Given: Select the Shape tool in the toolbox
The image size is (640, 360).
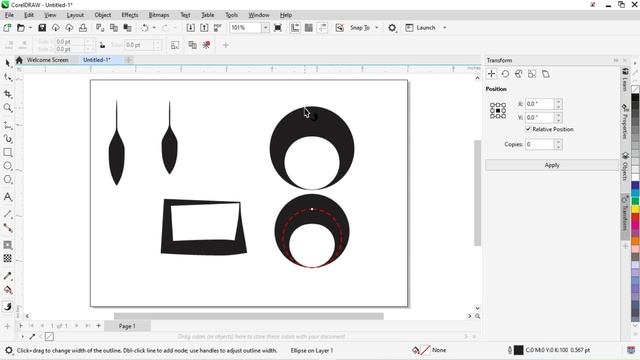Looking at the screenshot, I should 7,77.
